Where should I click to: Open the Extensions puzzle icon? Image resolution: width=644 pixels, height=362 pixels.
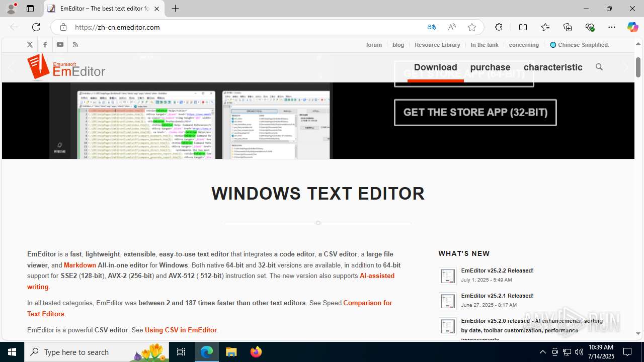point(499,27)
